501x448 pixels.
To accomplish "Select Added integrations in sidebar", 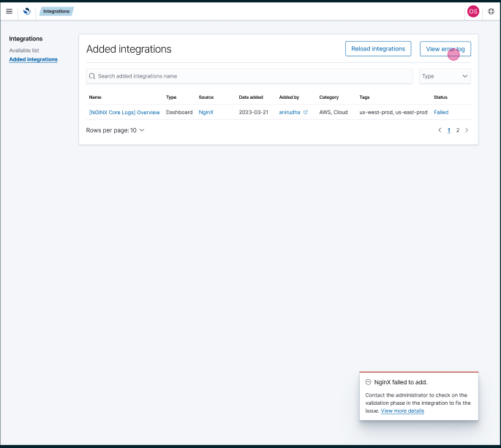I will click(33, 59).
